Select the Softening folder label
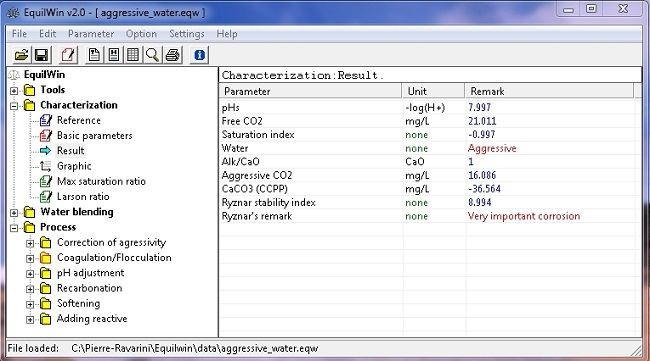 (x=78, y=303)
